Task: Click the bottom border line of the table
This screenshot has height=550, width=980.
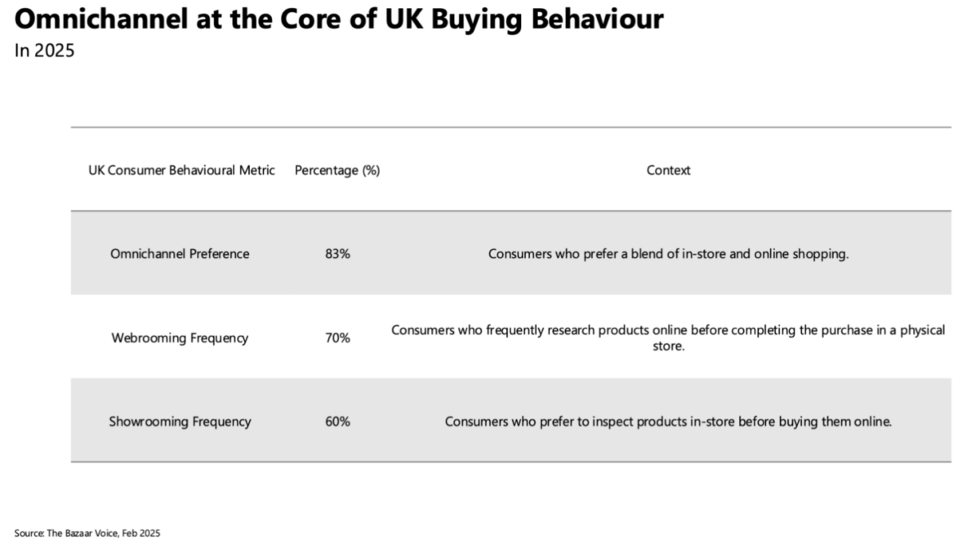Action: click(x=510, y=462)
